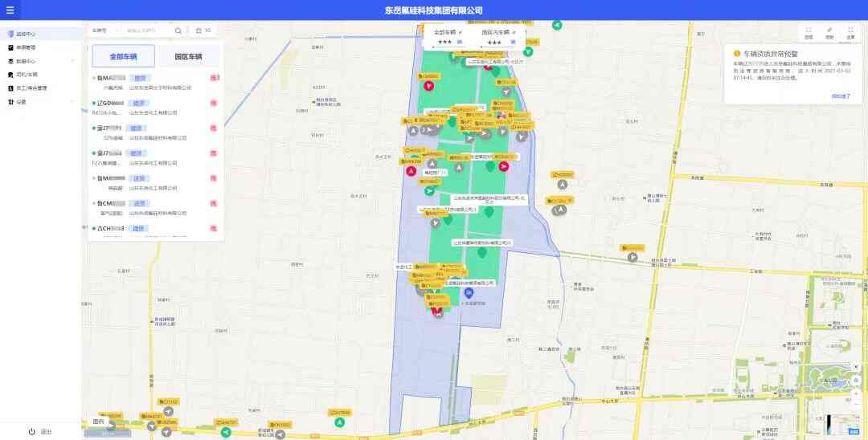Screen dimensions: 868x440
Task: Click the red hazard badge on 鲁MA row
Action: click(214, 78)
